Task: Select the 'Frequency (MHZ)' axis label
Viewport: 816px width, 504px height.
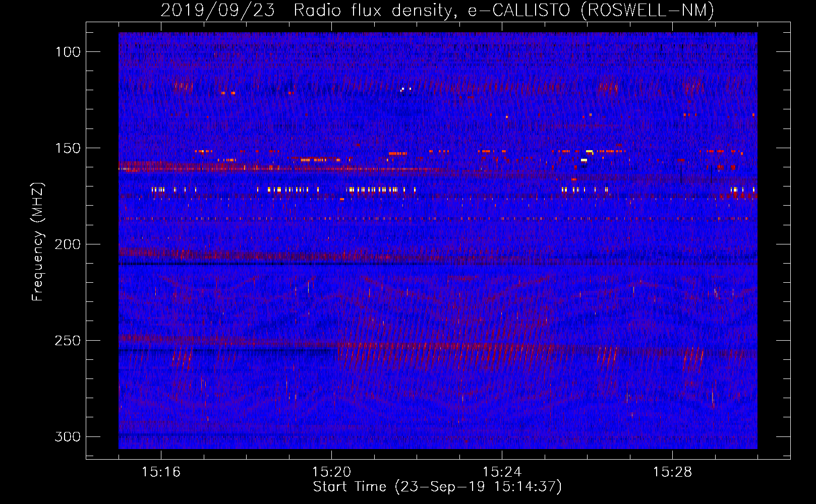Action: click(38, 242)
